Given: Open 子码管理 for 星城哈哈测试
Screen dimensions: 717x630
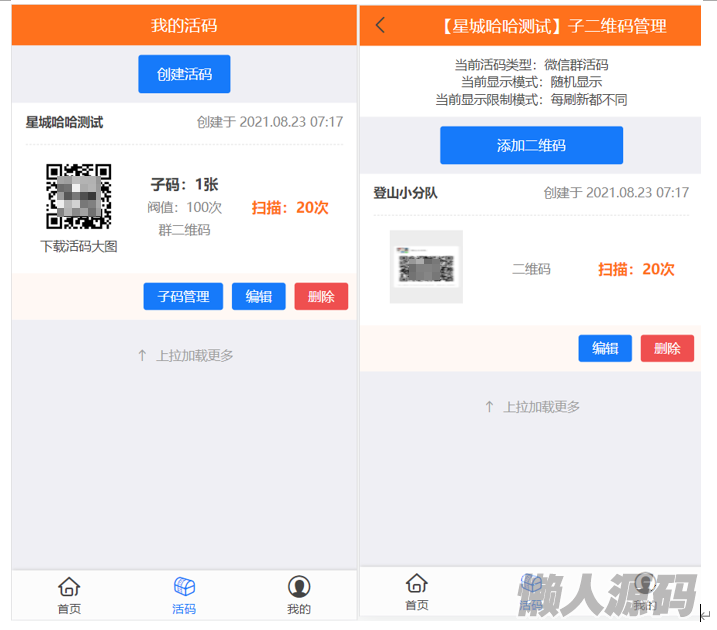Looking at the screenshot, I should (x=183, y=297).
